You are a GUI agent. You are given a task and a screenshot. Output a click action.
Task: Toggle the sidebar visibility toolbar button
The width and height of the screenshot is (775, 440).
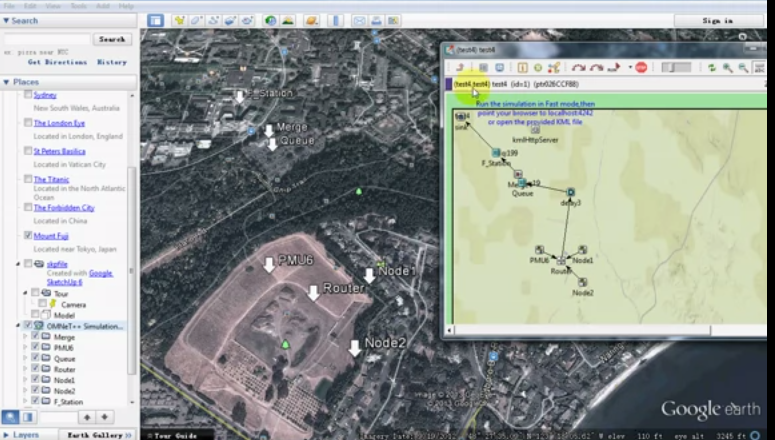point(155,20)
